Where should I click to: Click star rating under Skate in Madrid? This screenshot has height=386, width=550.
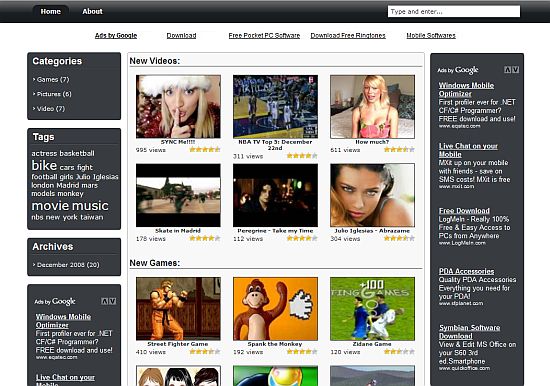(x=205, y=238)
